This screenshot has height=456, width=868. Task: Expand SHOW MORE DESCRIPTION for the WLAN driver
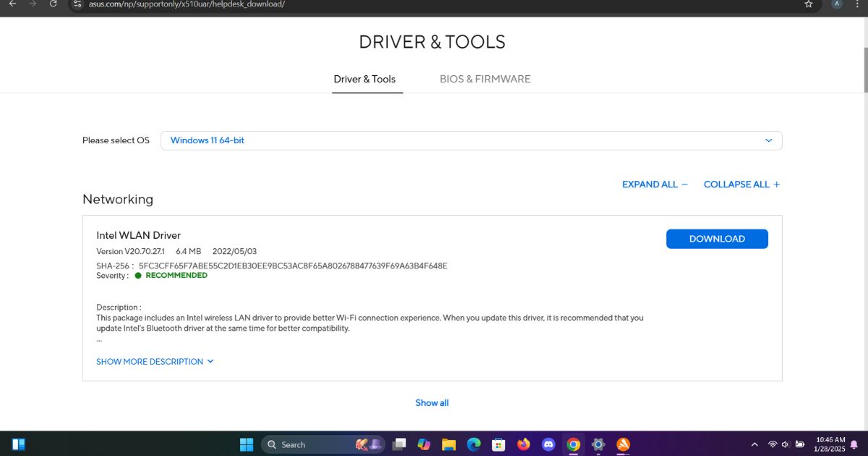pos(155,362)
